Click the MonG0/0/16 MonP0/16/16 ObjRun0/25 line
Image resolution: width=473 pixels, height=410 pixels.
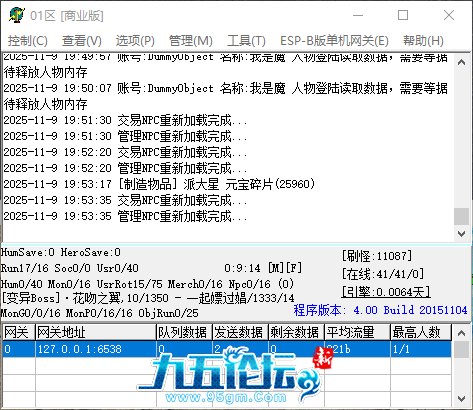[100, 313]
